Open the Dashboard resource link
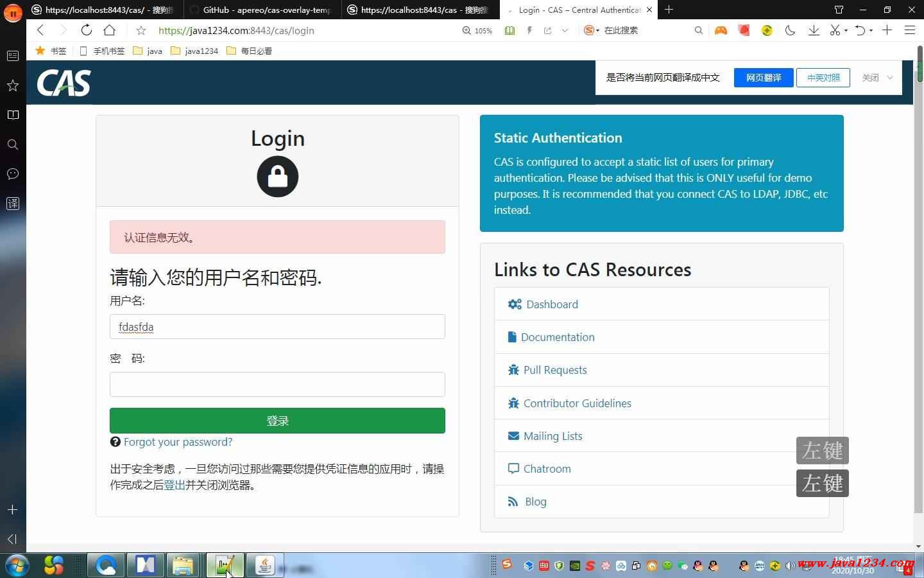 click(x=552, y=304)
